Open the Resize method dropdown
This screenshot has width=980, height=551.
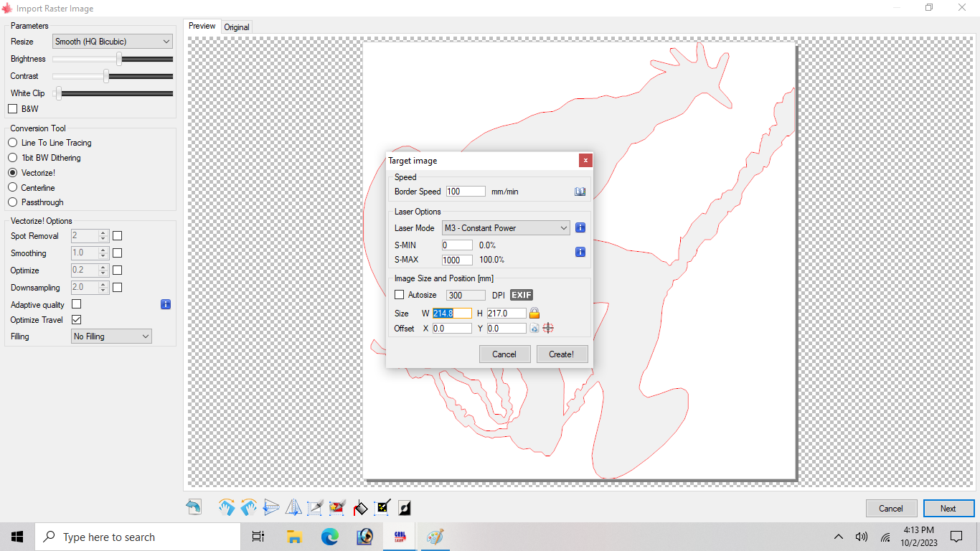click(x=113, y=42)
